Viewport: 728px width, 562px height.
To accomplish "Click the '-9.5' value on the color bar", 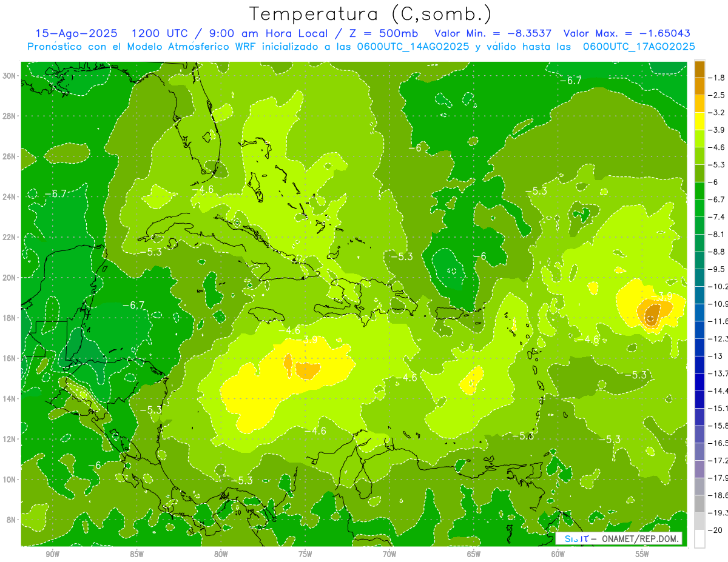I will 717,269.
